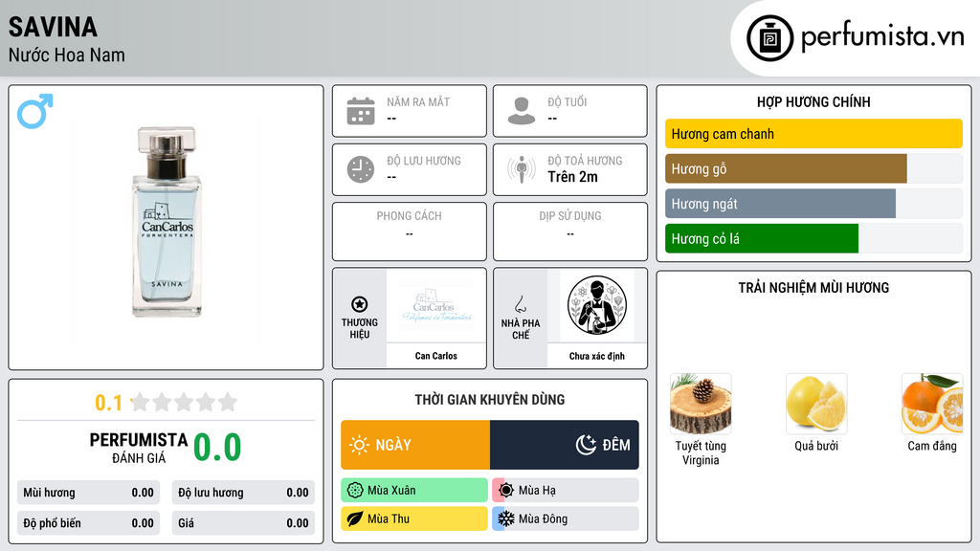The image size is (980, 551).
Task: Open the Cam đắng note image
Action: coord(932,404)
